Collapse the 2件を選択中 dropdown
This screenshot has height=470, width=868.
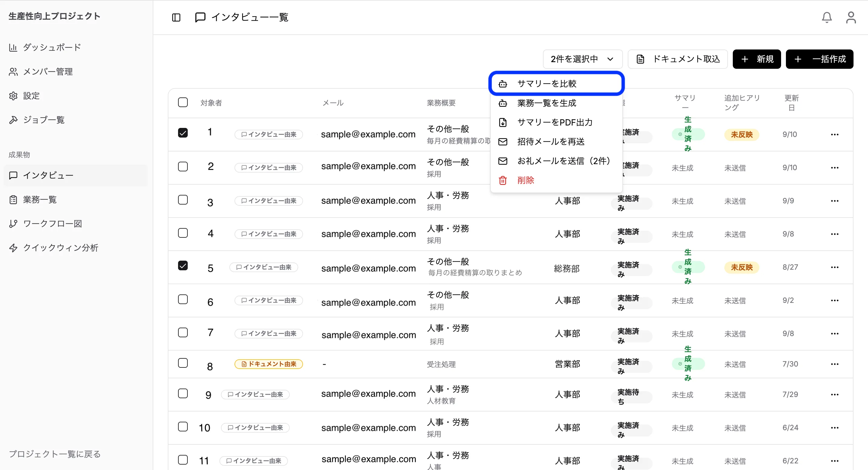582,59
